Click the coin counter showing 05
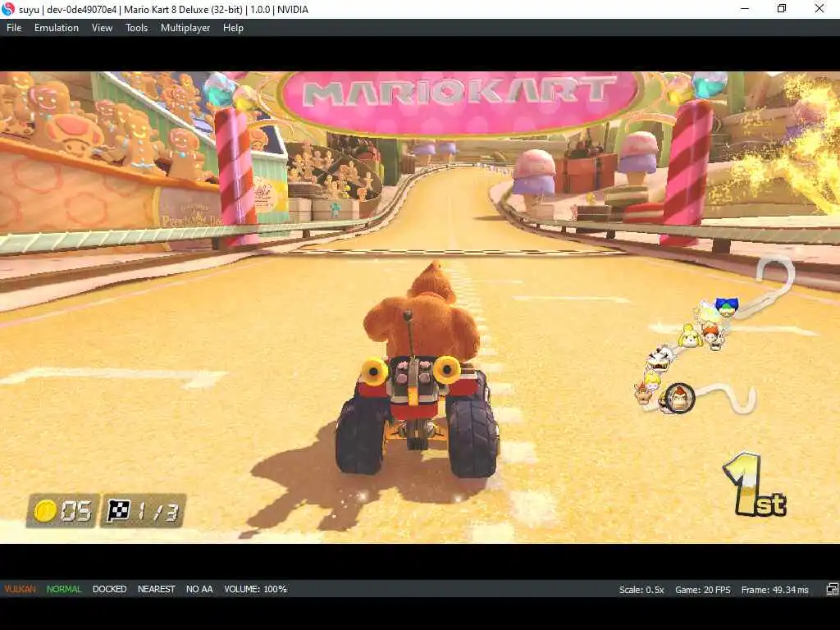Image resolution: width=840 pixels, height=630 pixels. [62, 510]
